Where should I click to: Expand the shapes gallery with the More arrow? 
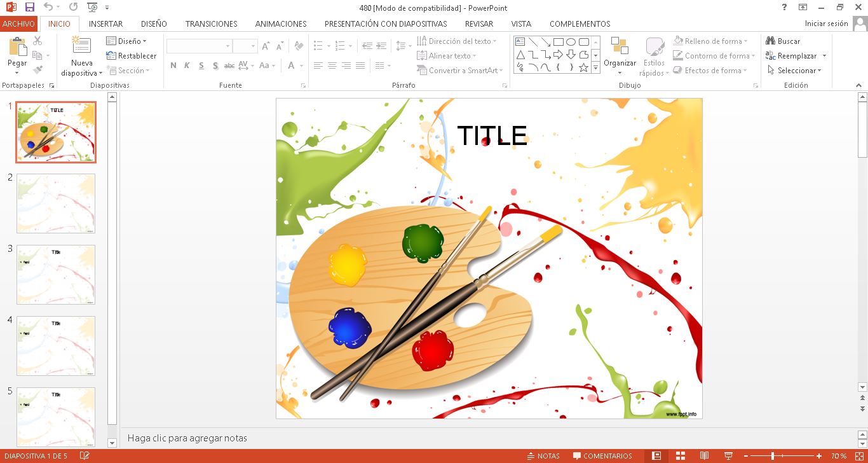(x=595, y=67)
